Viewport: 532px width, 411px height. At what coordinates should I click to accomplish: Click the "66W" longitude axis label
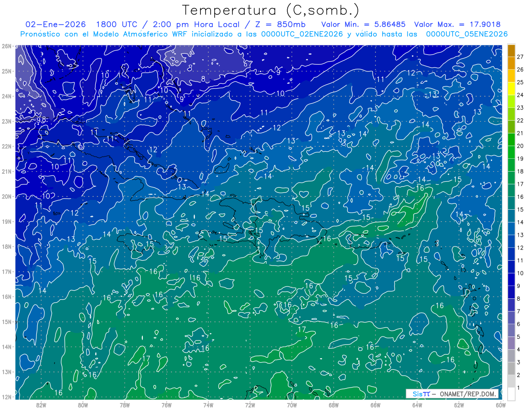point(375,404)
